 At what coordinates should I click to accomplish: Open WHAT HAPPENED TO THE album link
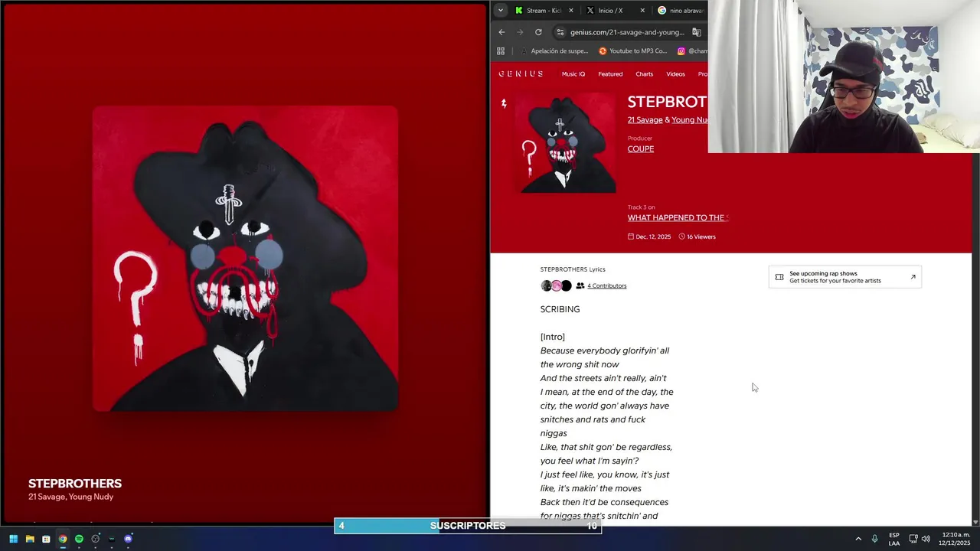pos(678,218)
